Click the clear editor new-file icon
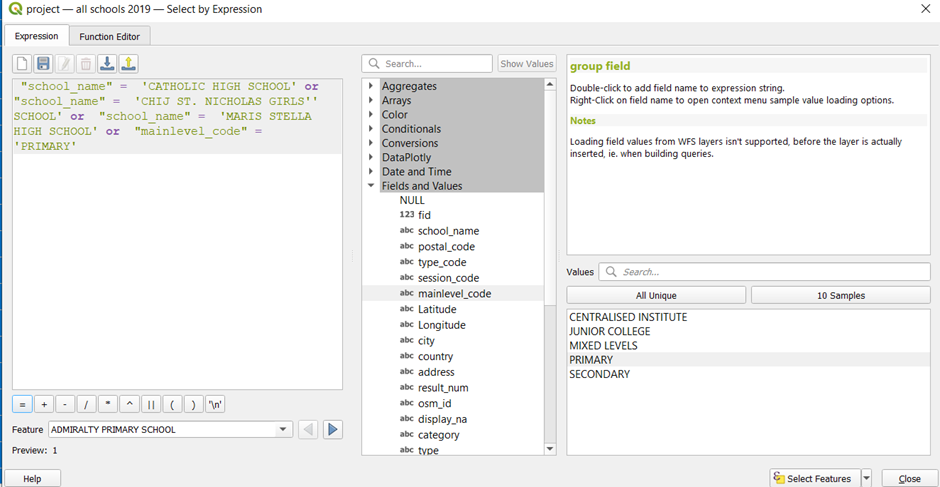Screen dimensions: 940x487 22,64
